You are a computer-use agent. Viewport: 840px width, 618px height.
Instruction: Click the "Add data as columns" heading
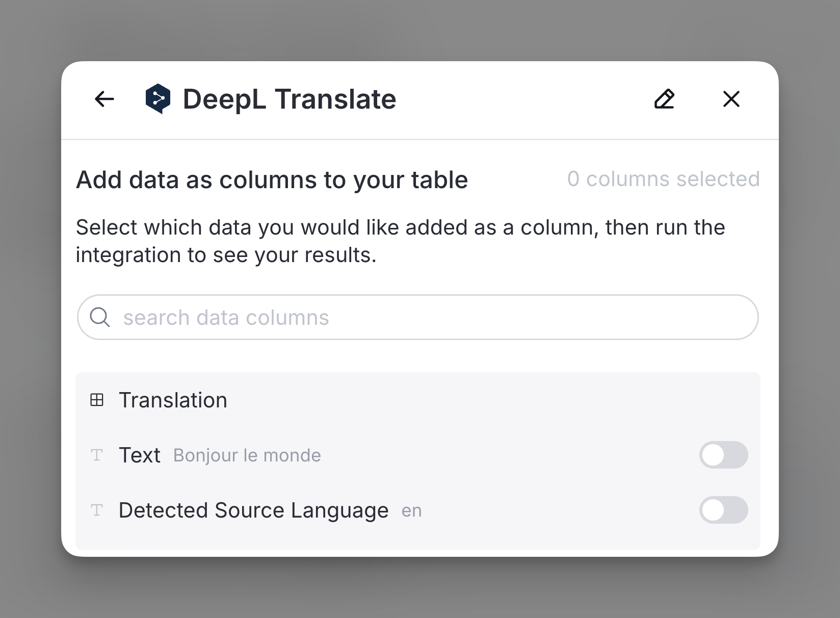pos(272,180)
